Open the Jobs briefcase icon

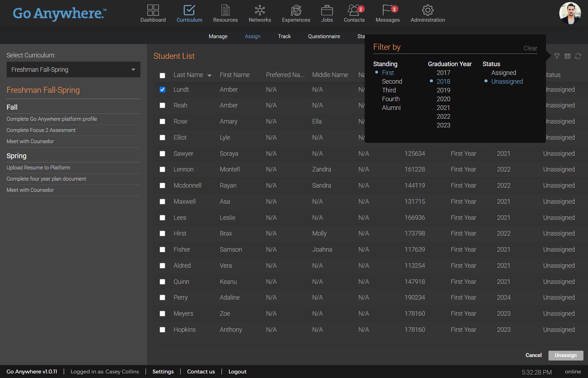pos(327,10)
